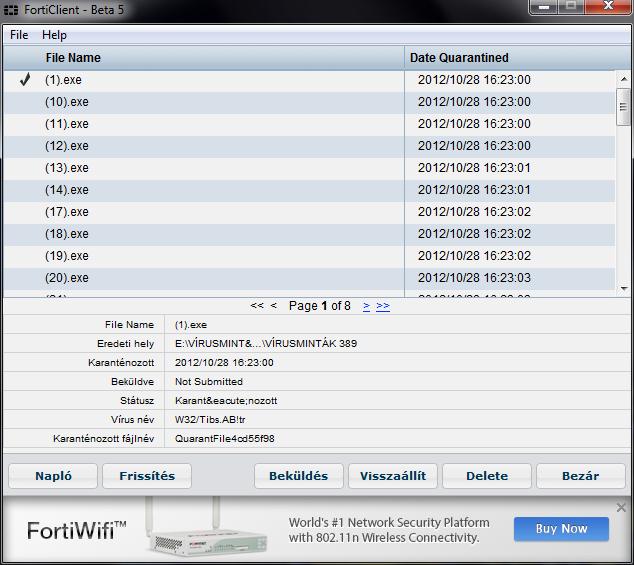This screenshot has width=634, height=565.
Task: Select the (17).exe row
Action: click(x=309, y=212)
